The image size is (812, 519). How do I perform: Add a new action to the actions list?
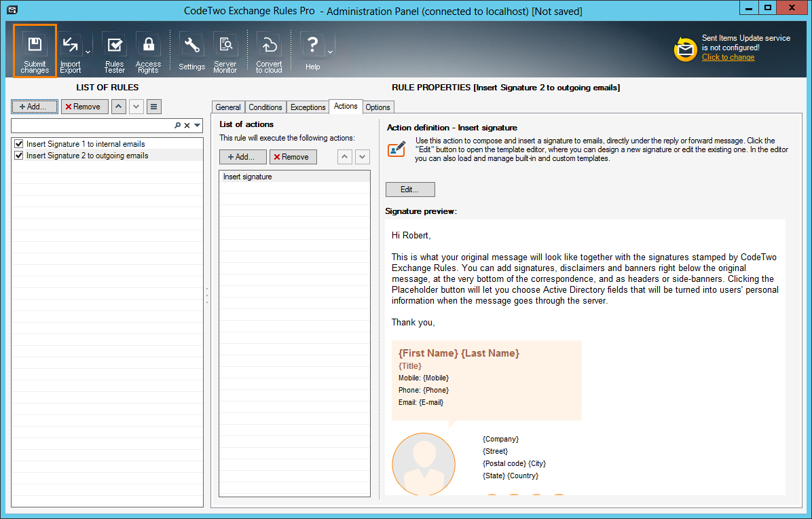[x=243, y=157]
